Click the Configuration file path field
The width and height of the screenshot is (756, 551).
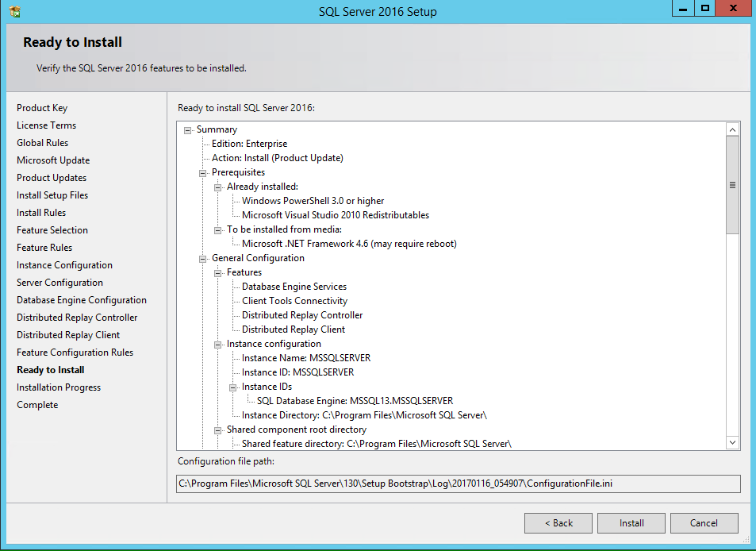458,484
